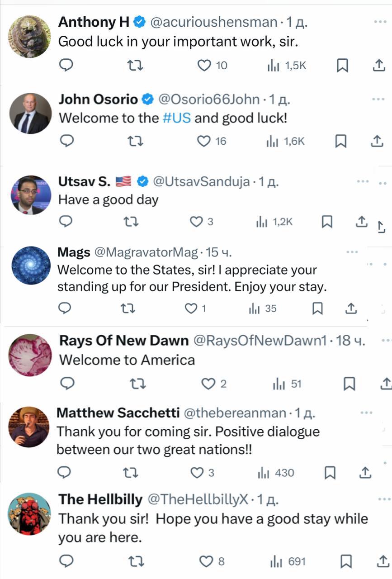Like Utsav S.'s 'Have a good day' tweet

click(x=196, y=222)
